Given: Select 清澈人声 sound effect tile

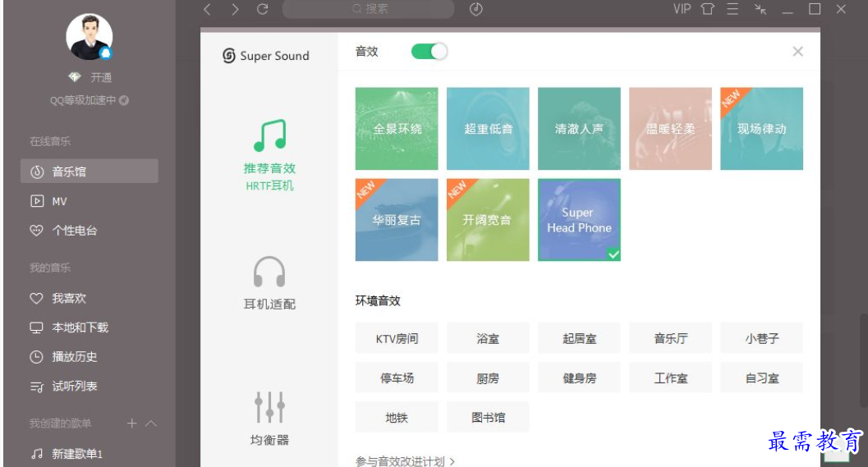Looking at the screenshot, I should 579,128.
